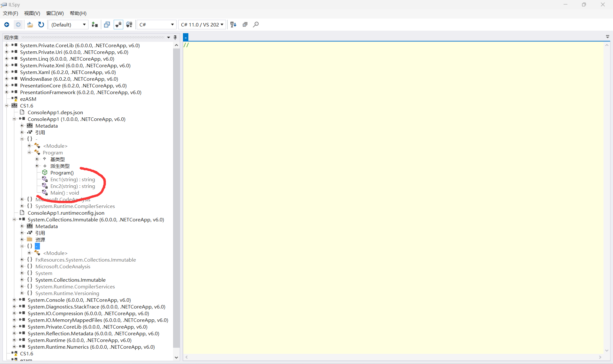The image size is (613, 364).
Task: Select the Main() : void method
Action: pyautogui.click(x=64, y=193)
